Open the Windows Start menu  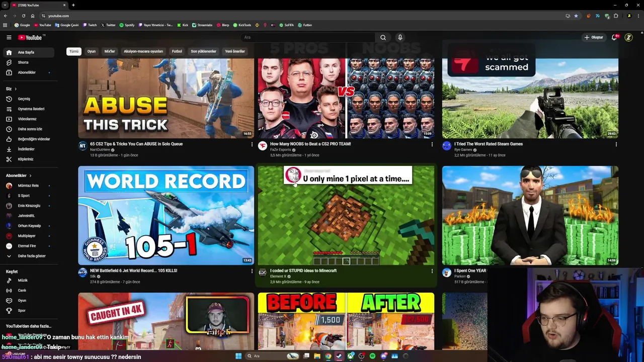238,356
